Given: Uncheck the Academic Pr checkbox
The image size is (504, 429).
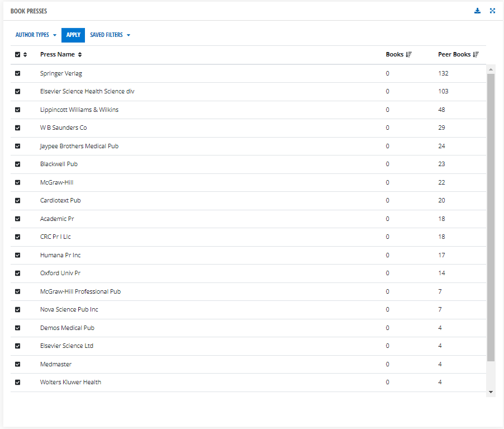Looking at the screenshot, I should pyautogui.click(x=18, y=219).
